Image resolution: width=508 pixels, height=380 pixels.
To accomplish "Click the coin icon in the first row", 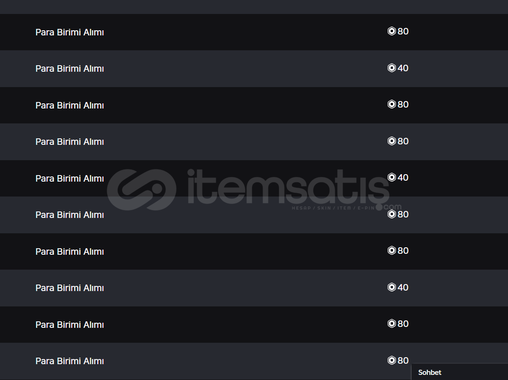I will coord(391,31).
